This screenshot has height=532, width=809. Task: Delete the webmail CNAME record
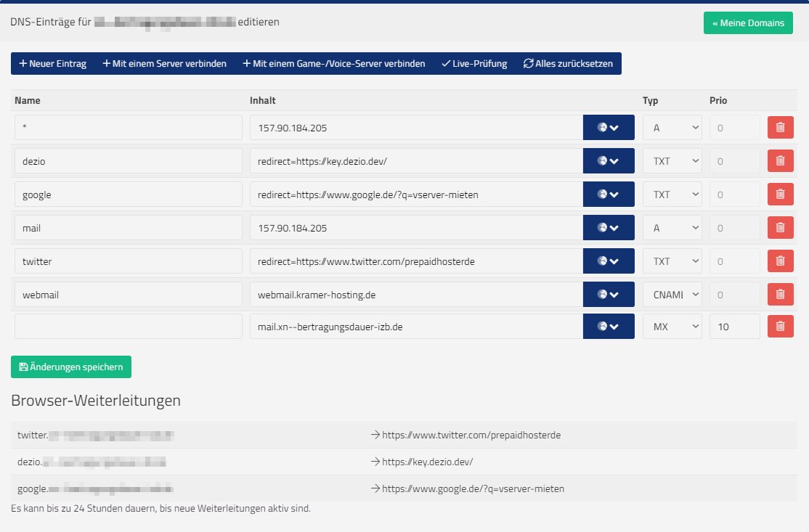pos(780,295)
